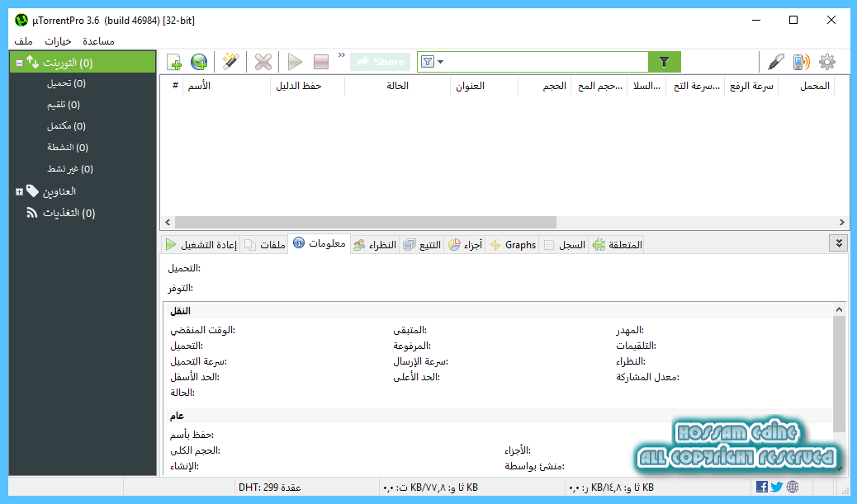
Task: Switch to ملفات tab
Action: click(x=264, y=245)
